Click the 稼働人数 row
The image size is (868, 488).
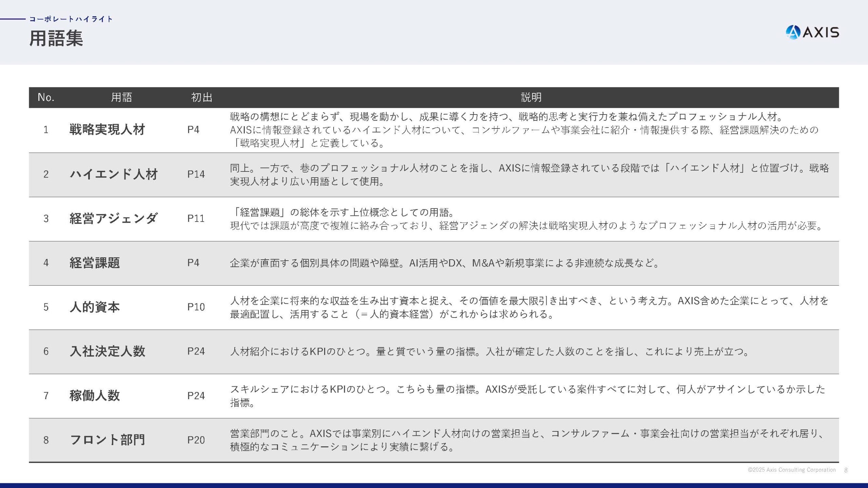[95, 395]
